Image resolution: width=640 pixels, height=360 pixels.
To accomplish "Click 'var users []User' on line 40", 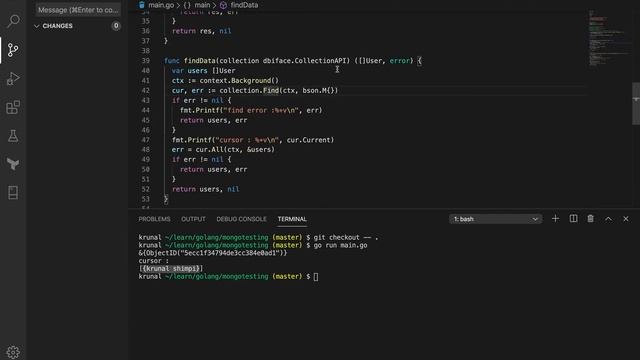I will pos(204,71).
